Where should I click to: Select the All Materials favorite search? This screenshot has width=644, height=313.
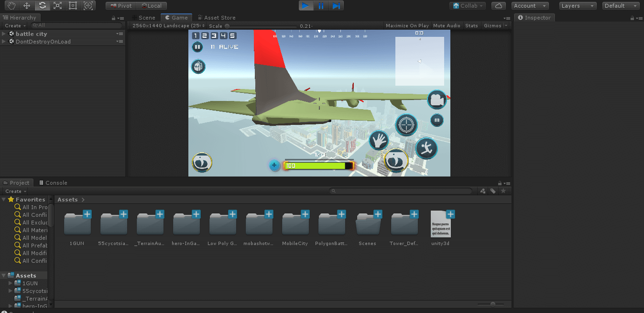point(32,230)
